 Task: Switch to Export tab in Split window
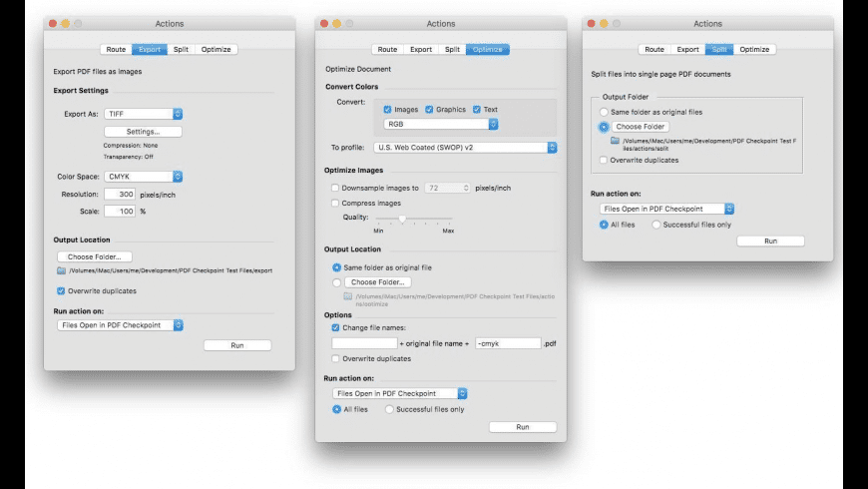[687, 49]
